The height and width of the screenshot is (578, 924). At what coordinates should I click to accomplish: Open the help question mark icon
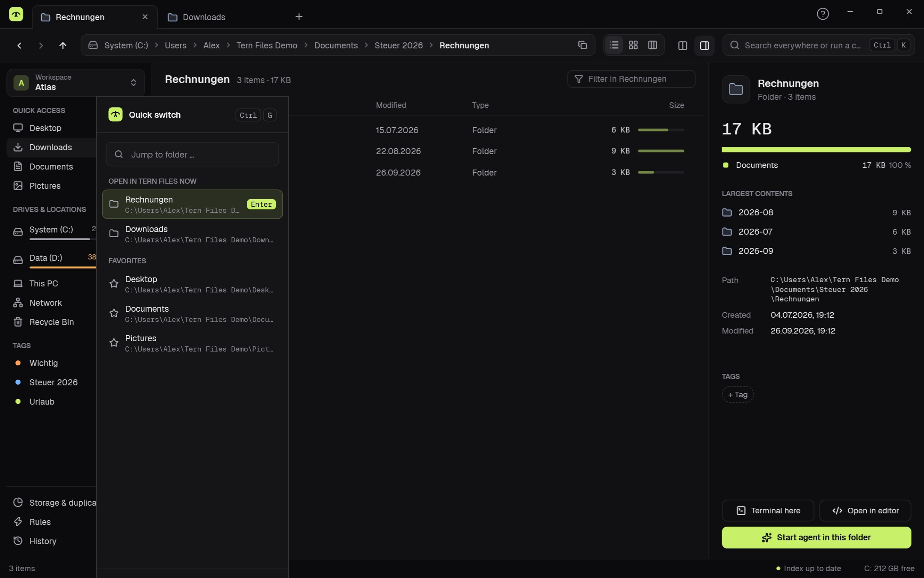[x=823, y=14]
